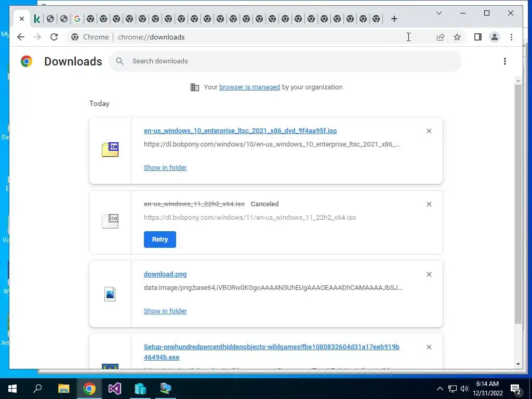Click the search magnifier in downloads
The image size is (532, 399).
(x=119, y=61)
